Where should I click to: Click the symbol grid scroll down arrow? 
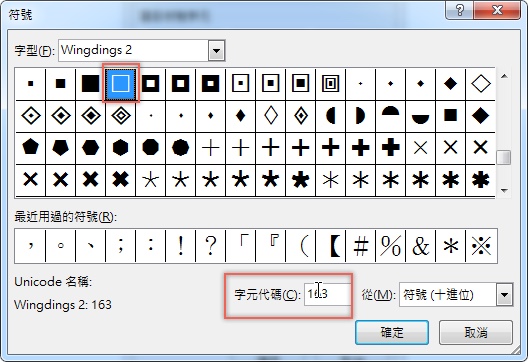click(x=504, y=191)
